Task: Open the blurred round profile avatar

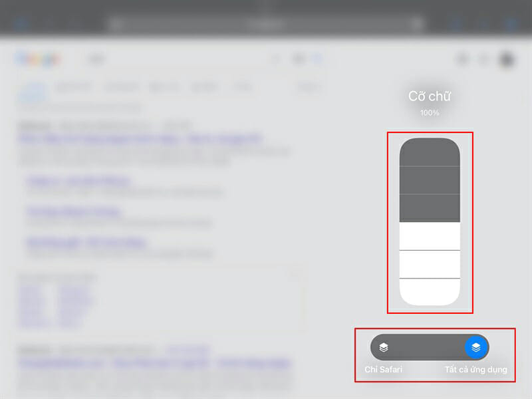Action: pos(507,59)
